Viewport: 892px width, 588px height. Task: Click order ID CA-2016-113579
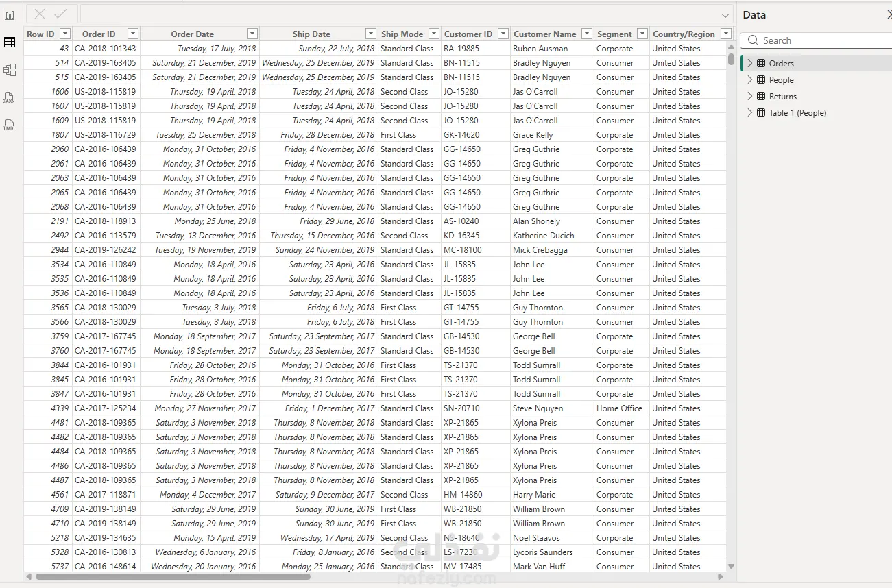pyautogui.click(x=105, y=236)
